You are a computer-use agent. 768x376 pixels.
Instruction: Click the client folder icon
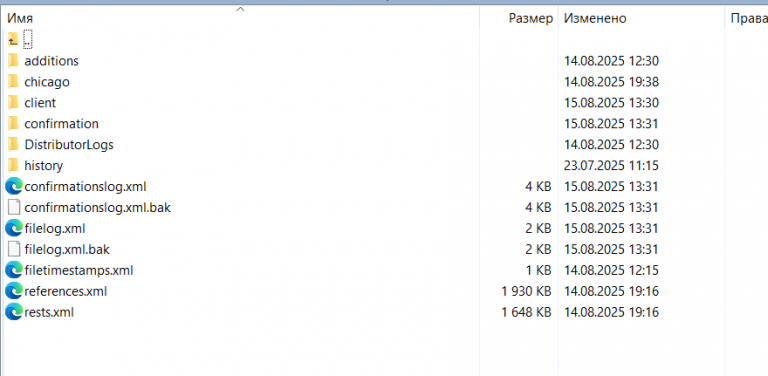[14, 103]
